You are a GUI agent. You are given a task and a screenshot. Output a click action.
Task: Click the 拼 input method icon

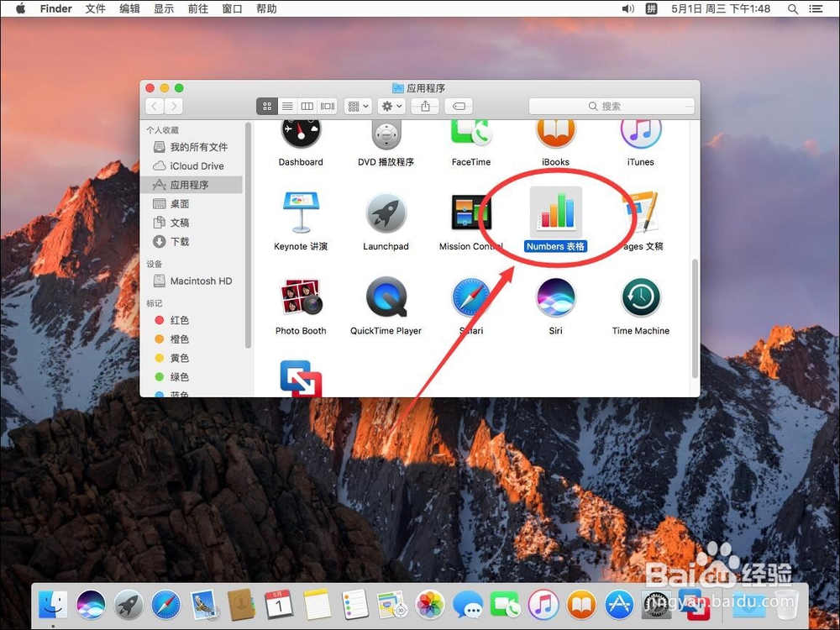coord(652,8)
